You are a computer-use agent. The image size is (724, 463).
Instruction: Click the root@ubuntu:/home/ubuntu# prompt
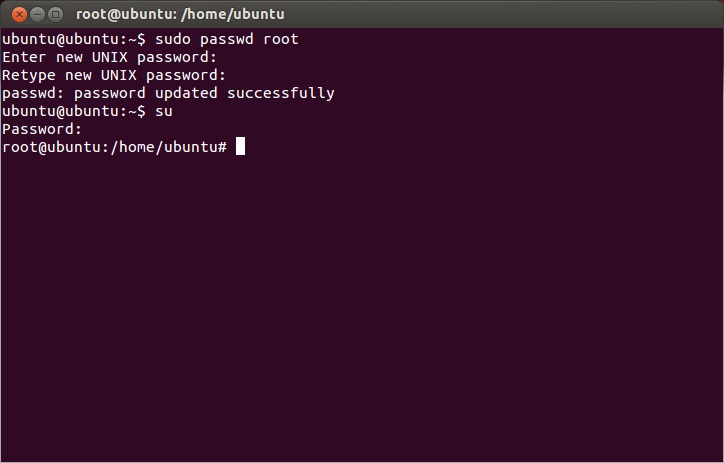point(114,147)
